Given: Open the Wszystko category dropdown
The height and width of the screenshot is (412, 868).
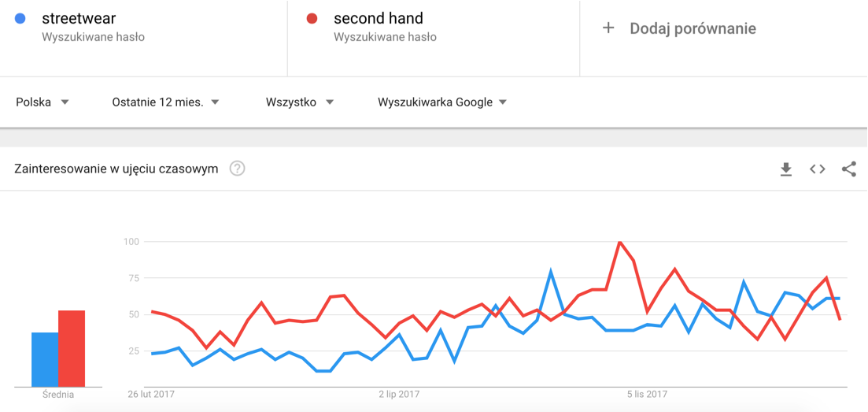Looking at the screenshot, I should coord(300,102).
